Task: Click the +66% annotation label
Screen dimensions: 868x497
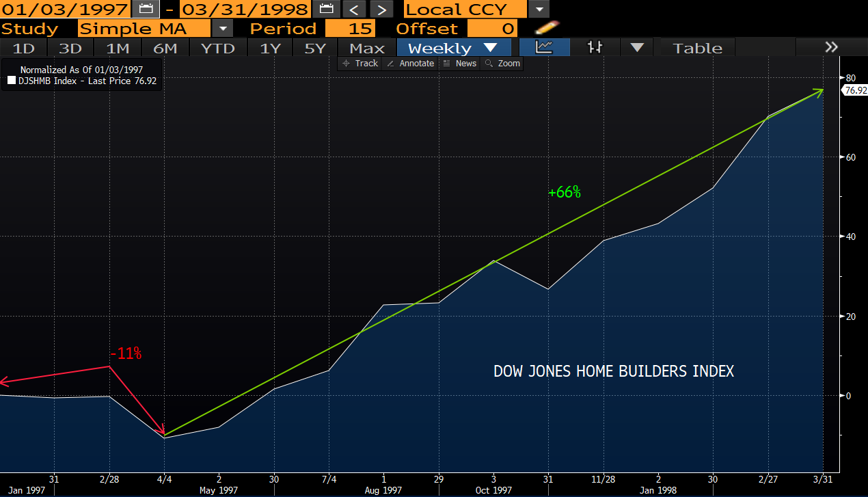Action: [x=564, y=193]
